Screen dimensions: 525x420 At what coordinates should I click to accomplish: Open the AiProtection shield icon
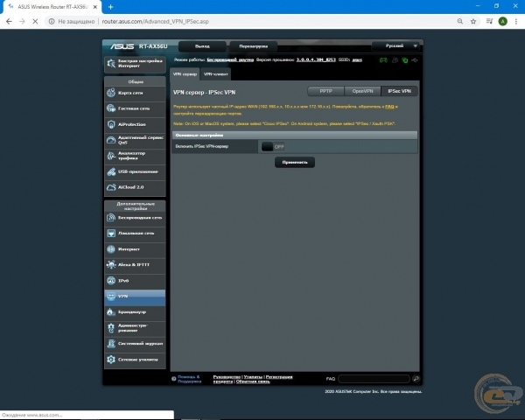[x=111, y=124]
